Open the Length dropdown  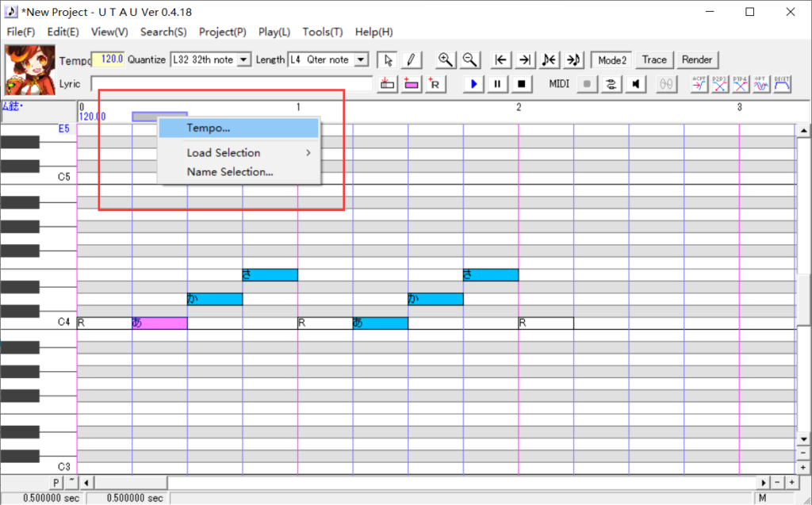[361, 60]
